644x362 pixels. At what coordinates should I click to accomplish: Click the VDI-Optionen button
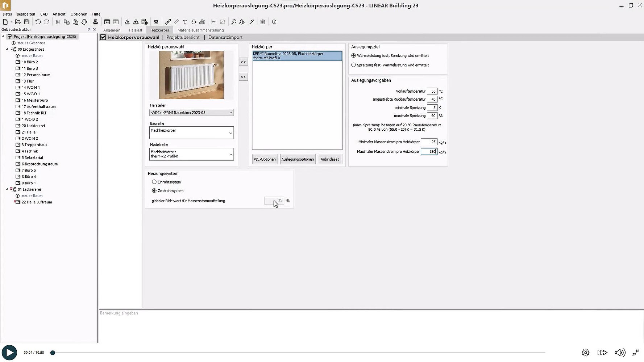265,159
